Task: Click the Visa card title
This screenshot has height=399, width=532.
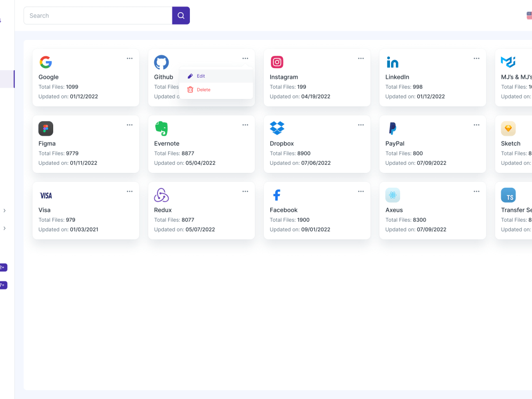Action: (45, 210)
